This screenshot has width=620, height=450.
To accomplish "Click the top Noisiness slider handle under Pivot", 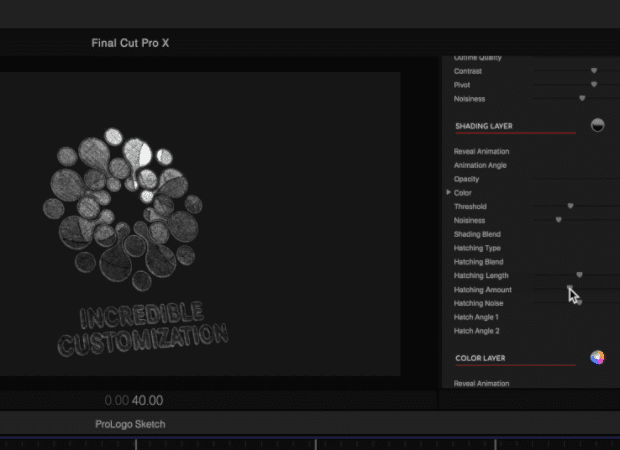I will click(582, 98).
